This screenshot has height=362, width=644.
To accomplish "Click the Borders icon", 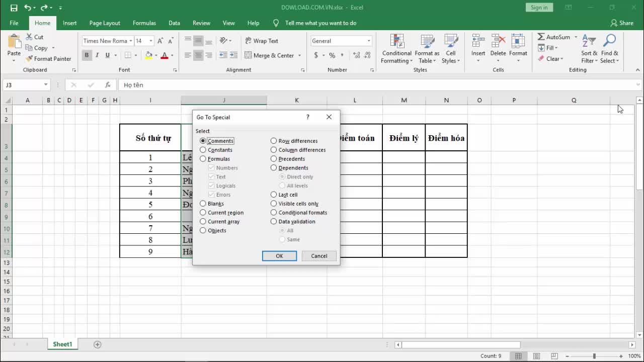I will point(128,55).
